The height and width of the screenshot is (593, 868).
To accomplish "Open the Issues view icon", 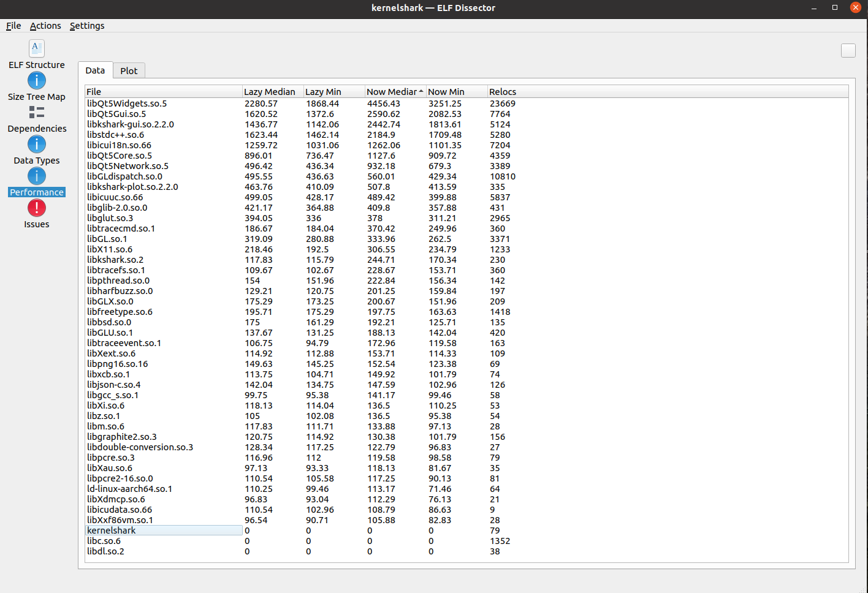I will [x=37, y=208].
